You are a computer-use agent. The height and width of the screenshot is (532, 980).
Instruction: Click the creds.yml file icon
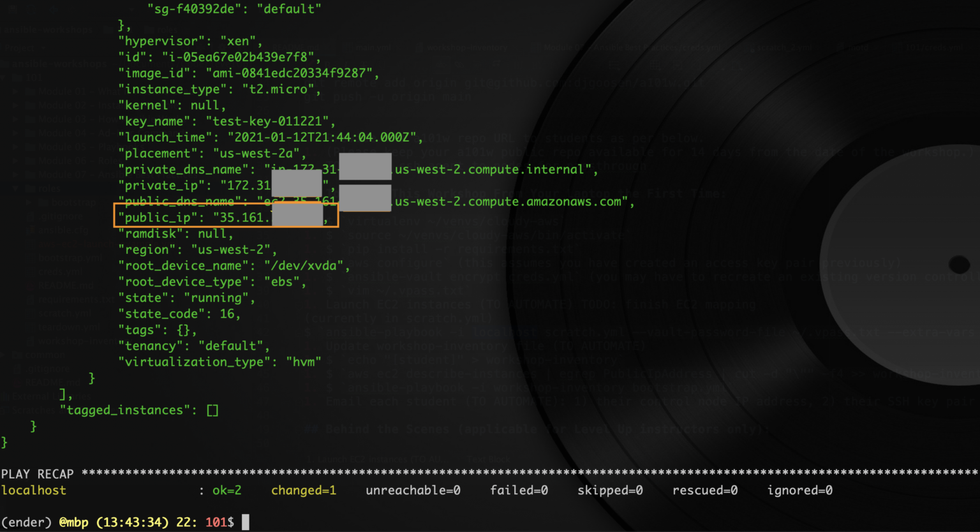(x=29, y=272)
